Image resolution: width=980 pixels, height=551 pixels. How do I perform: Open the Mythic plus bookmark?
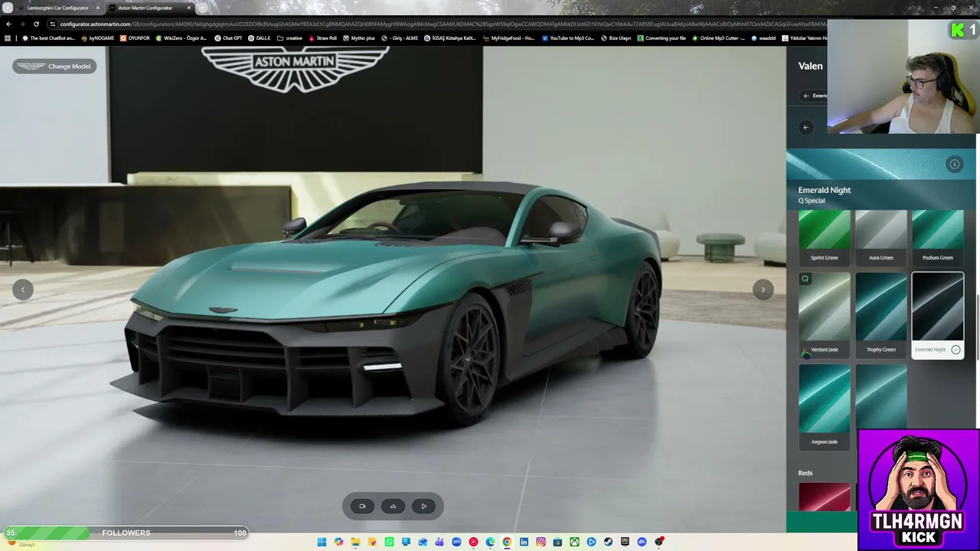(359, 38)
